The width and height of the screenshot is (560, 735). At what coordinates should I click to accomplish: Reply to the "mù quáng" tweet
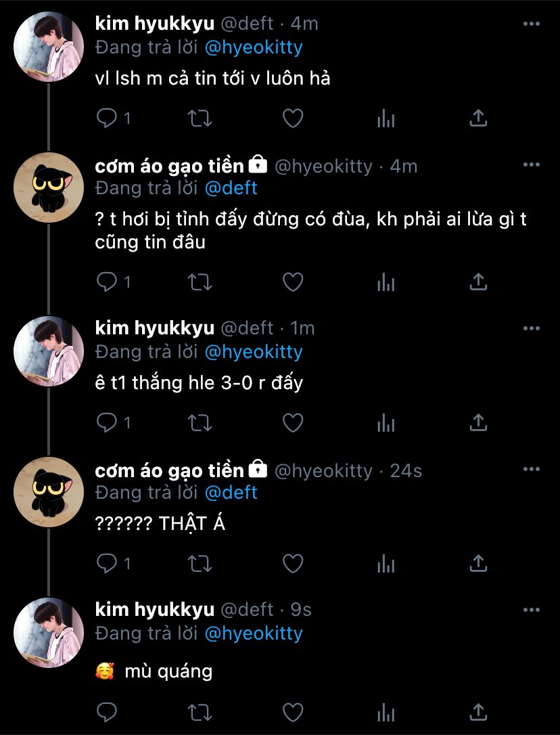[x=107, y=711]
